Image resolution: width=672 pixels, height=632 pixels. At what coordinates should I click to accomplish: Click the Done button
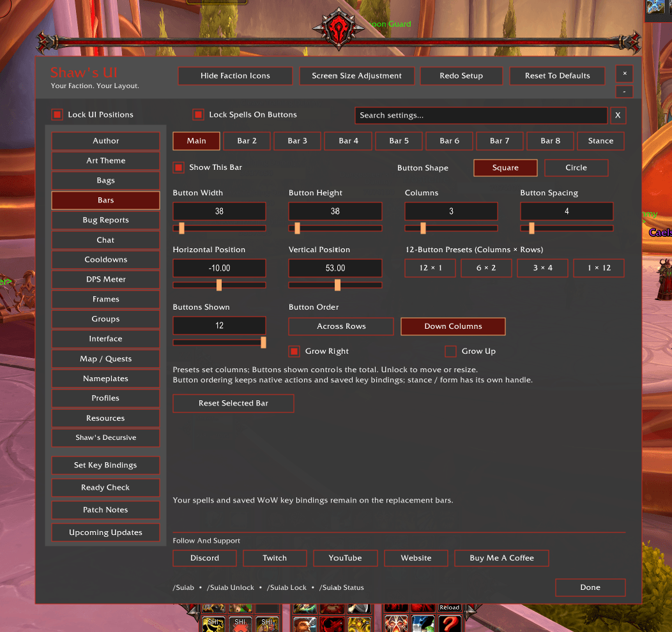tap(590, 587)
